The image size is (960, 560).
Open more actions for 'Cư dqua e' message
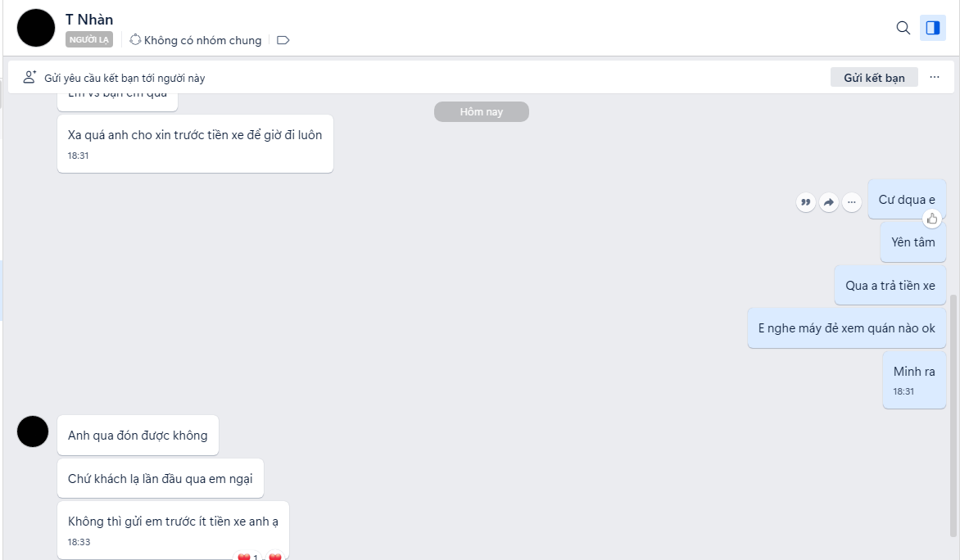click(x=851, y=202)
